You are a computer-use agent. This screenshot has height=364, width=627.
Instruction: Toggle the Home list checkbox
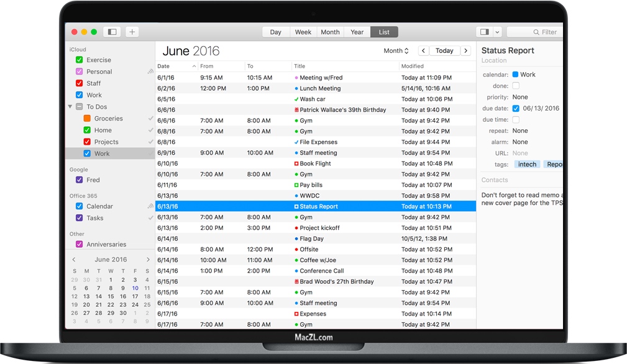coord(87,130)
